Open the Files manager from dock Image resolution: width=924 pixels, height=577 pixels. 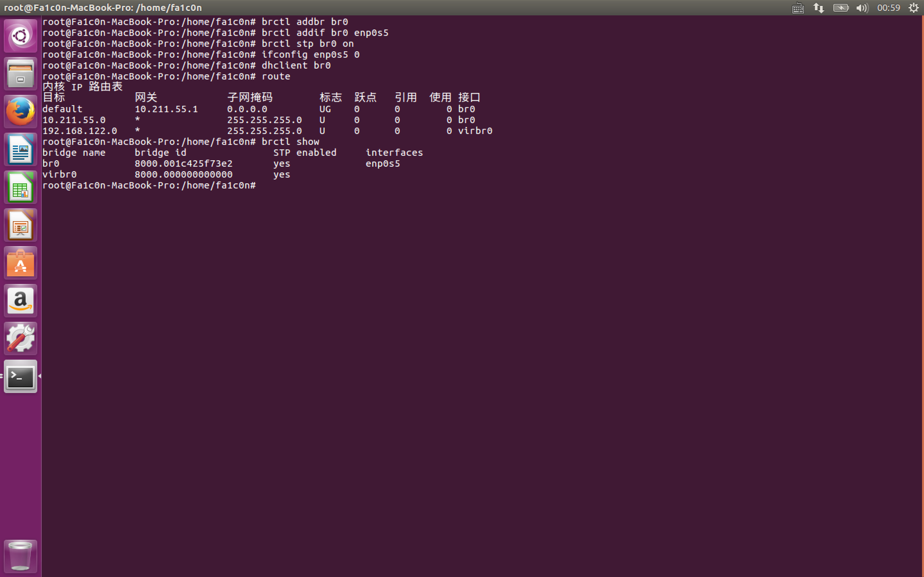click(x=20, y=74)
